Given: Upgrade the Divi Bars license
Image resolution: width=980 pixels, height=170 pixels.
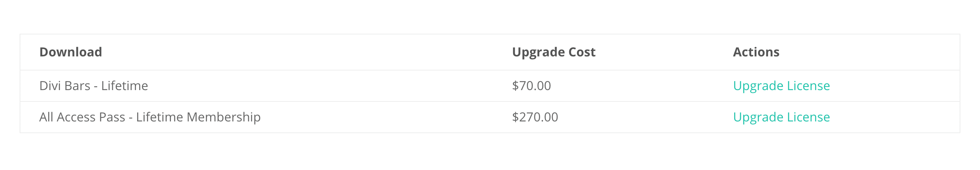Looking at the screenshot, I should coord(781,86).
